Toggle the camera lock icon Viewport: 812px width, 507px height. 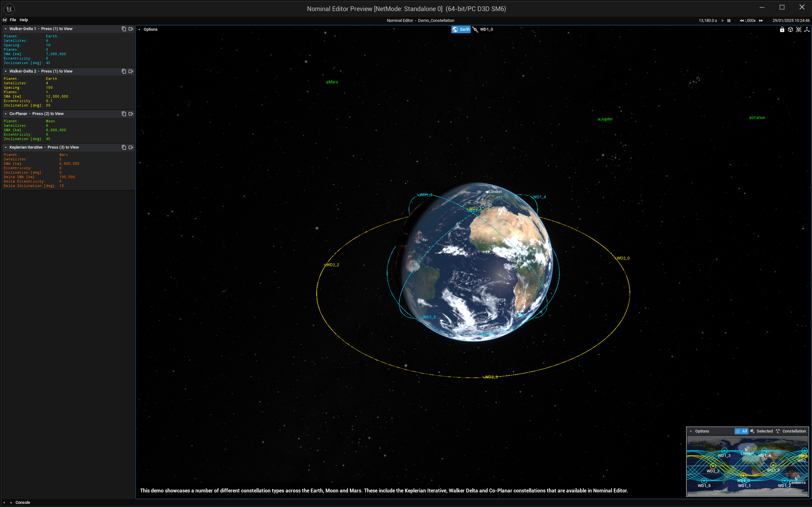click(x=782, y=29)
